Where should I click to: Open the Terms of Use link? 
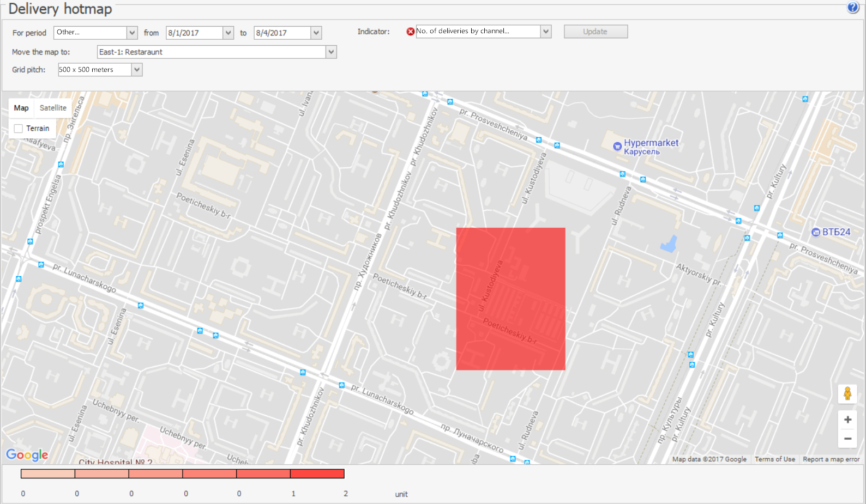click(774, 459)
